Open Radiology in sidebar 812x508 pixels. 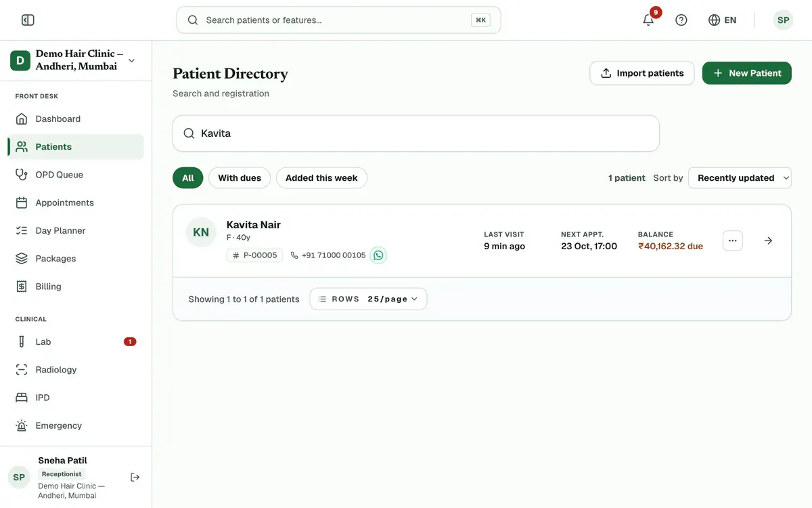point(76,370)
